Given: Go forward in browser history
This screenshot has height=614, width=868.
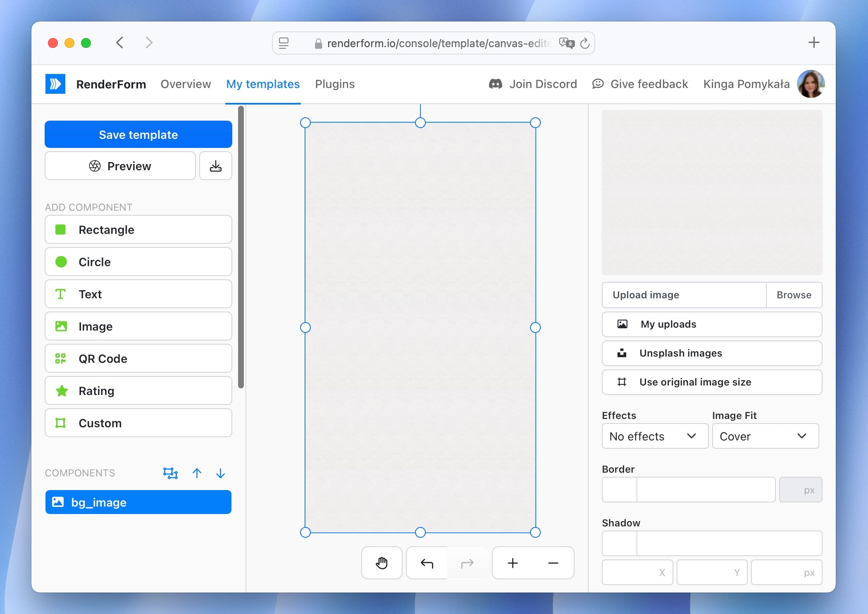Looking at the screenshot, I should click(x=149, y=43).
